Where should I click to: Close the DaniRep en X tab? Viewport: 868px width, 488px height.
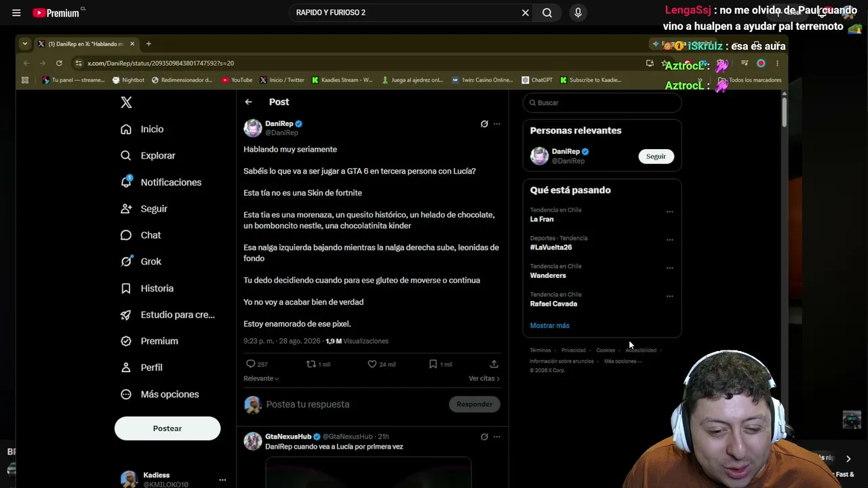132,44
